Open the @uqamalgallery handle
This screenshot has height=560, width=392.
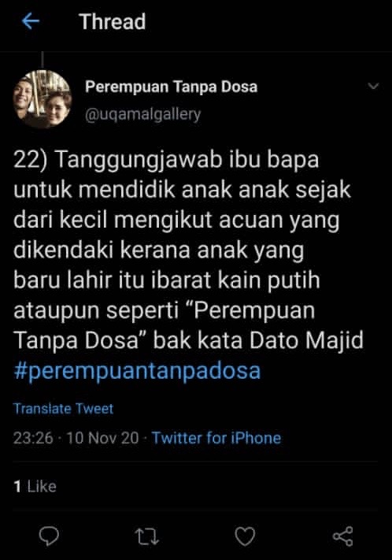pyautogui.click(x=142, y=114)
